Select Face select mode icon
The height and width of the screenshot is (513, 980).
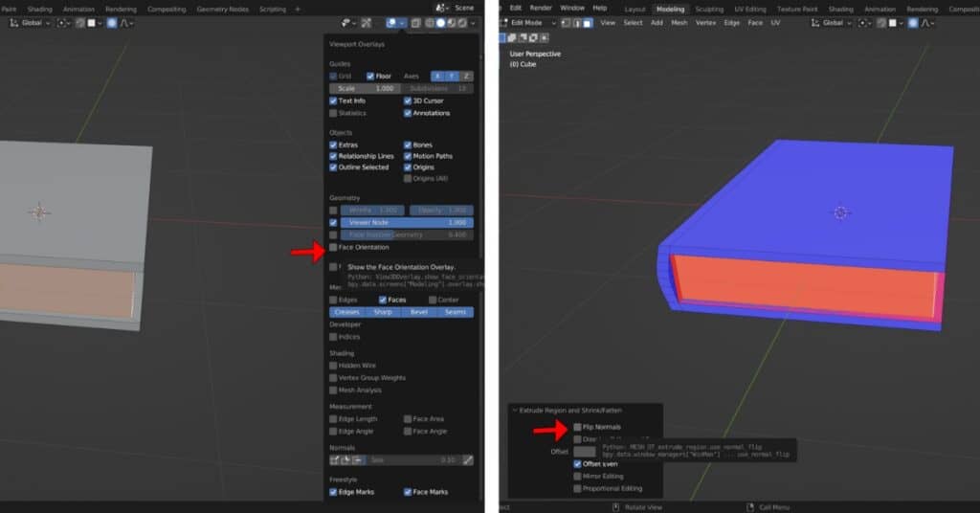click(x=588, y=23)
